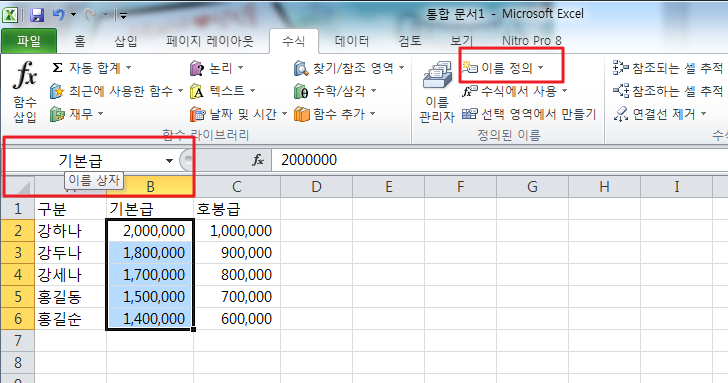This screenshot has height=383, width=728.
Task: Open Customize Quick Access Toolbar dropdown
Action: click(123, 16)
